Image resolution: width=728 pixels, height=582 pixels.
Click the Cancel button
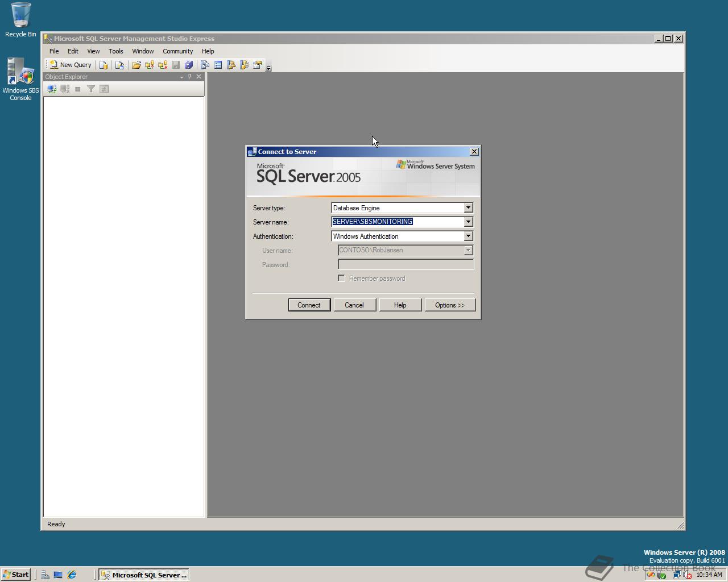354,305
